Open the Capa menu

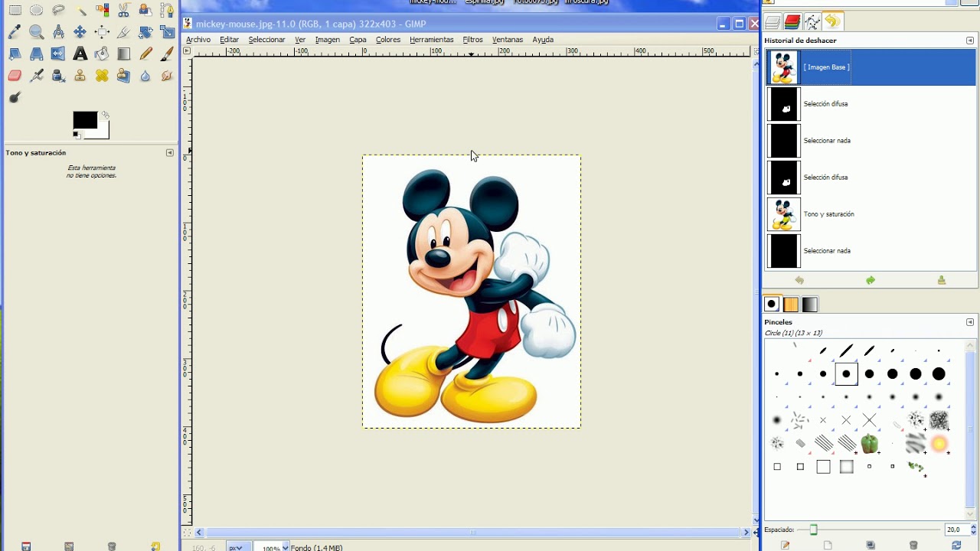pyautogui.click(x=358, y=40)
